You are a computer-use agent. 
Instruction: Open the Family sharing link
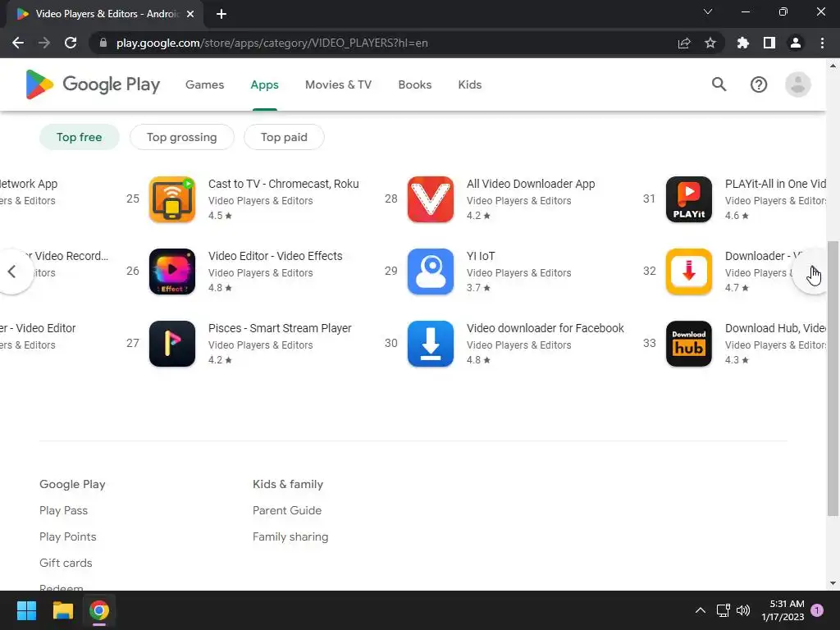(290, 536)
